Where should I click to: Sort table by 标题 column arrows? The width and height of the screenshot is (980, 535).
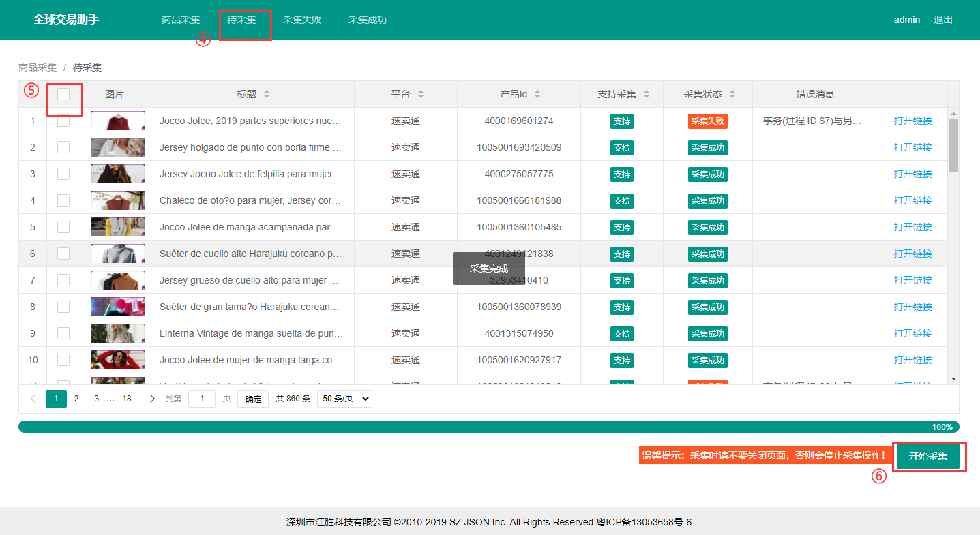(267, 94)
